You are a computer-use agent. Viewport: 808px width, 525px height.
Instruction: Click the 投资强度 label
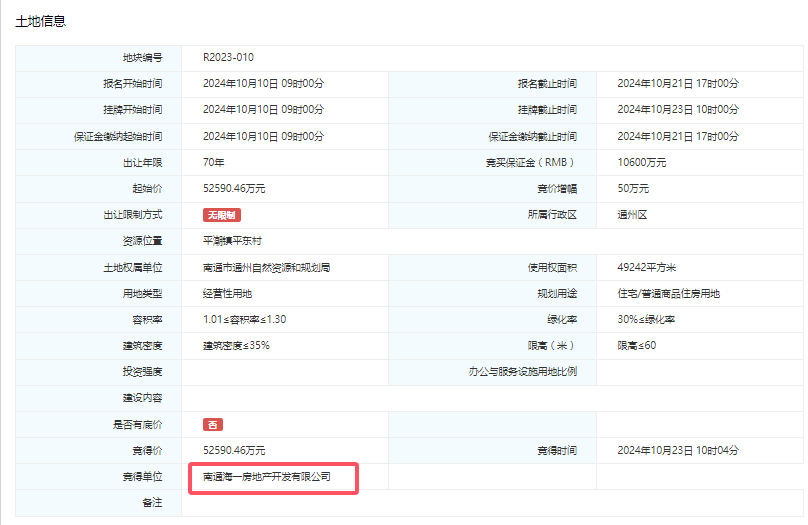pyautogui.click(x=143, y=372)
